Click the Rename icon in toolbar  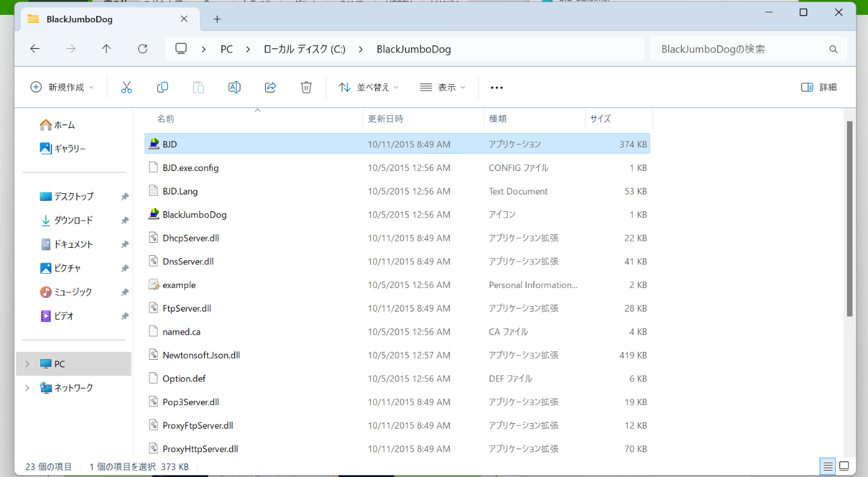pyautogui.click(x=234, y=87)
